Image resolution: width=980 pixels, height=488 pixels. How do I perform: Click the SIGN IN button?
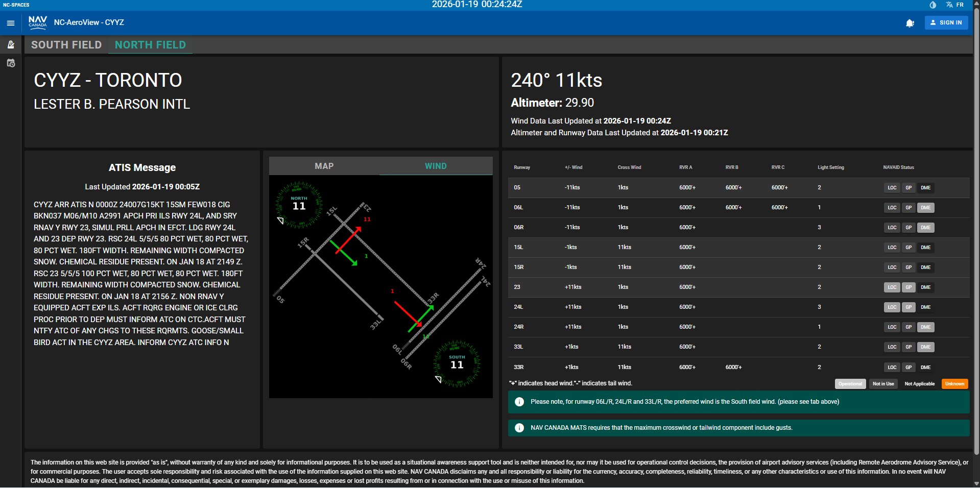point(946,22)
